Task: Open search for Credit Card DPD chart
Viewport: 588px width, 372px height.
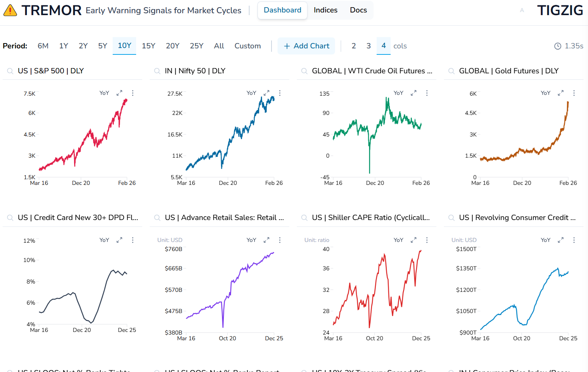Action: coord(10,218)
